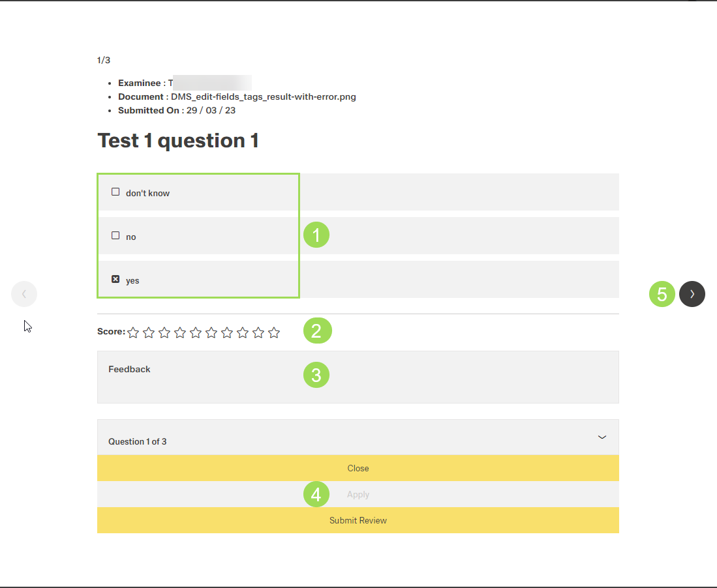Expand the Question 1 of 3 dropdown

point(358,441)
